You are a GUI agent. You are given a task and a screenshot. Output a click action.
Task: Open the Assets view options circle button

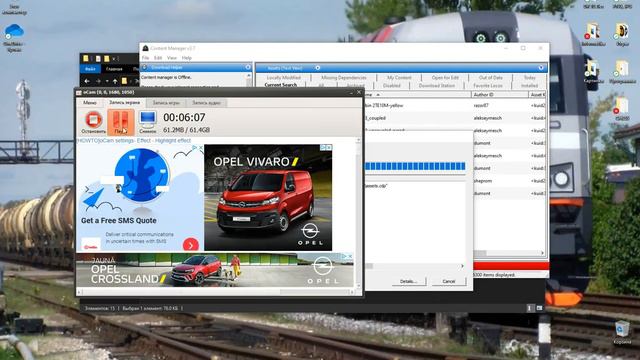coord(318,68)
